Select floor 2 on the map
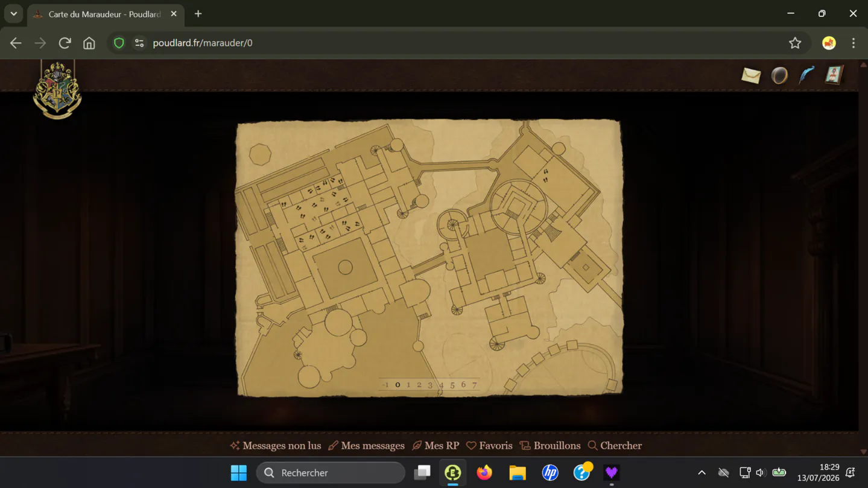The height and width of the screenshot is (488, 868). point(419,385)
